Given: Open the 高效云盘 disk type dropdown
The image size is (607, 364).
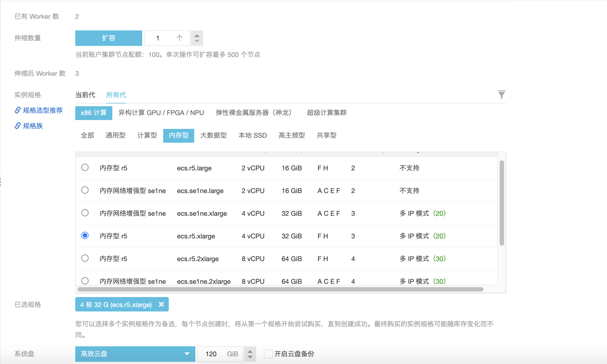Looking at the screenshot, I should 135,354.
